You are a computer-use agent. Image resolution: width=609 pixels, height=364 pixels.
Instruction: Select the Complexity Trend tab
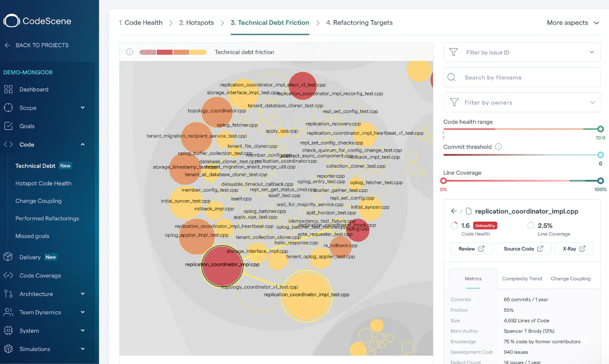pos(522,279)
